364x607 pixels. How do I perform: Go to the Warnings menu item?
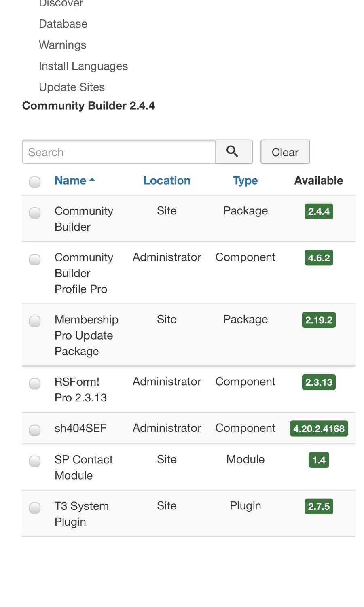(63, 45)
